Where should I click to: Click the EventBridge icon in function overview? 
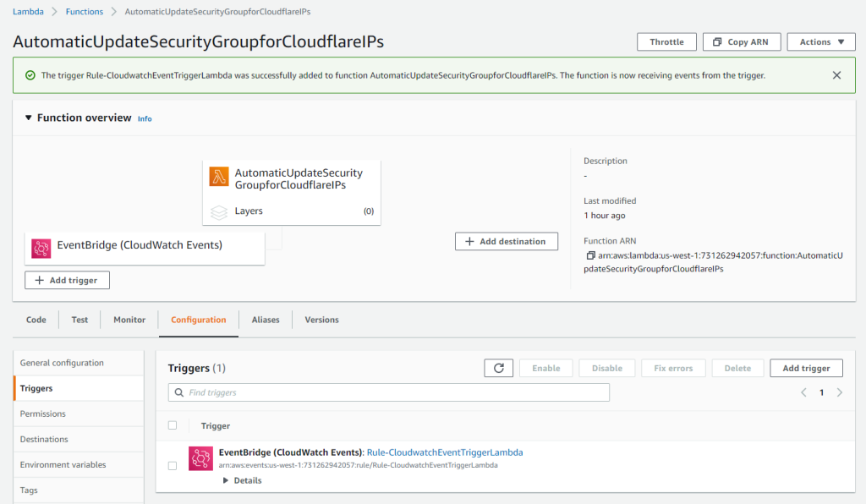click(x=41, y=247)
